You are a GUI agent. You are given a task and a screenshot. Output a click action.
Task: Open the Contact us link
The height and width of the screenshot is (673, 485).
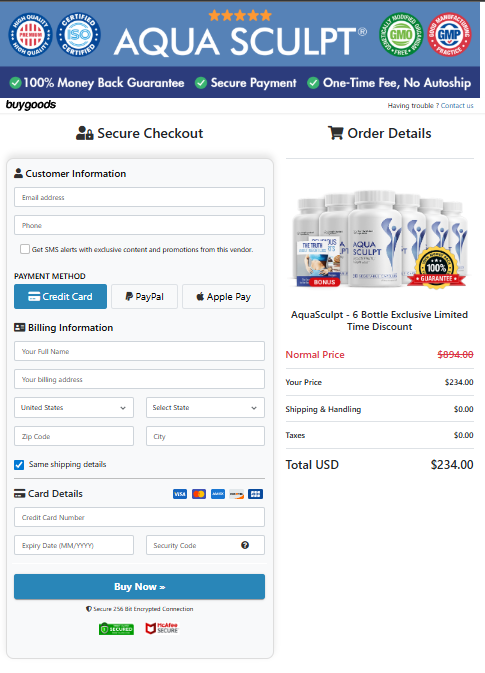457,106
